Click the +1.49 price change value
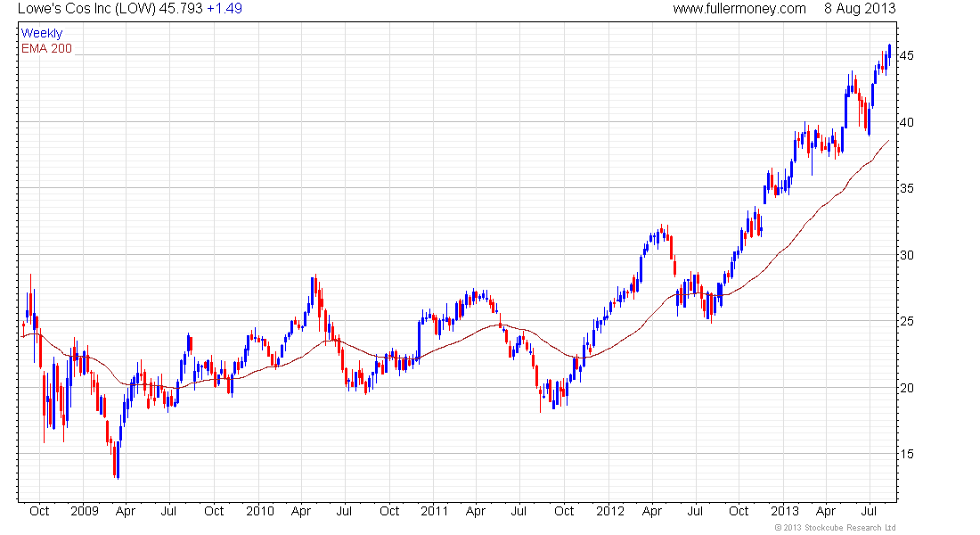The width and height of the screenshot is (980, 535). click(x=225, y=9)
